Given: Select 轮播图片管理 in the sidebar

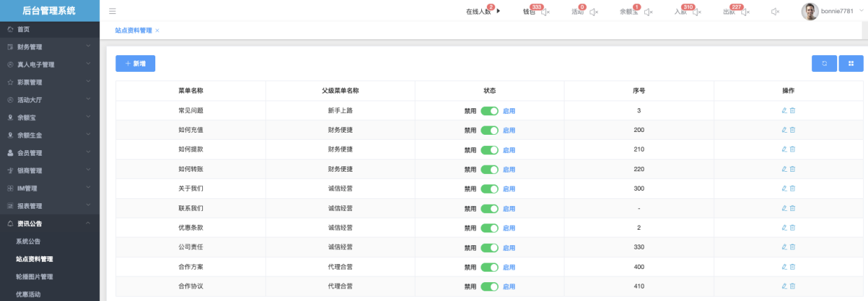Looking at the screenshot, I should pyautogui.click(x=34, y=277).
